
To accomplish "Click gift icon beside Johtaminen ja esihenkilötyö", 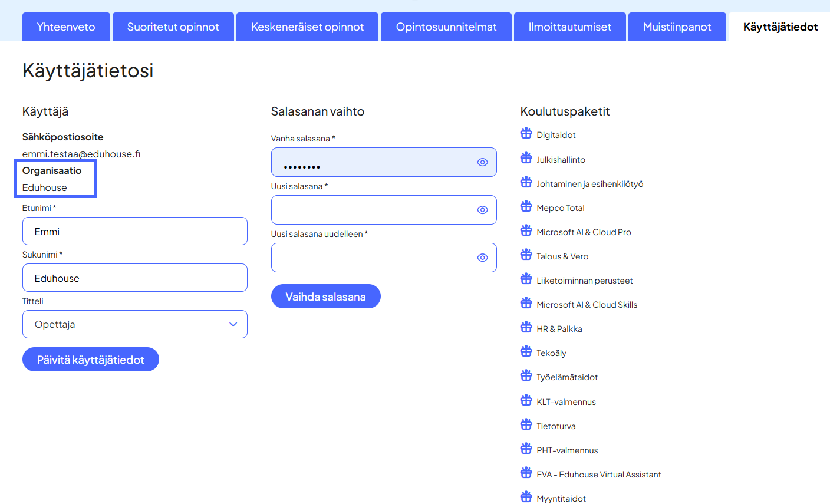I will [526, 182].
